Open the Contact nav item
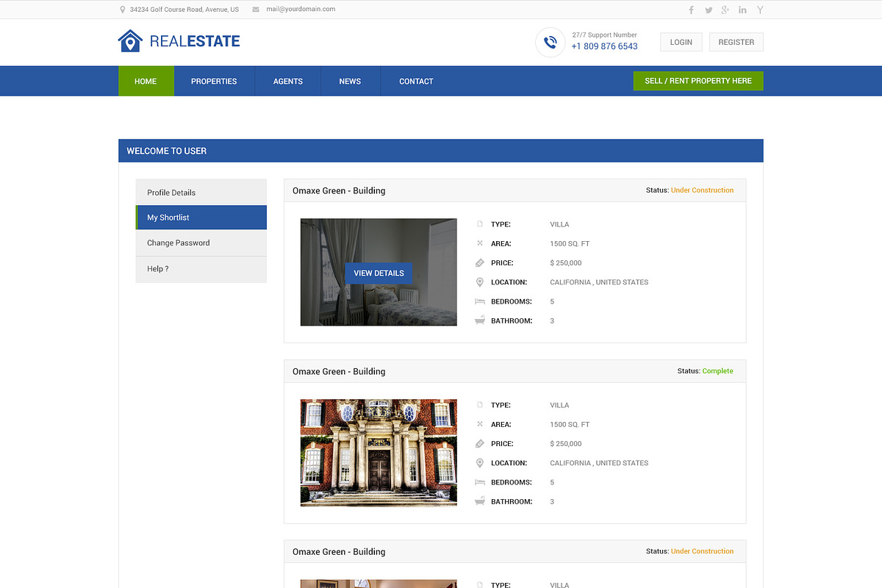 point(416,81)
